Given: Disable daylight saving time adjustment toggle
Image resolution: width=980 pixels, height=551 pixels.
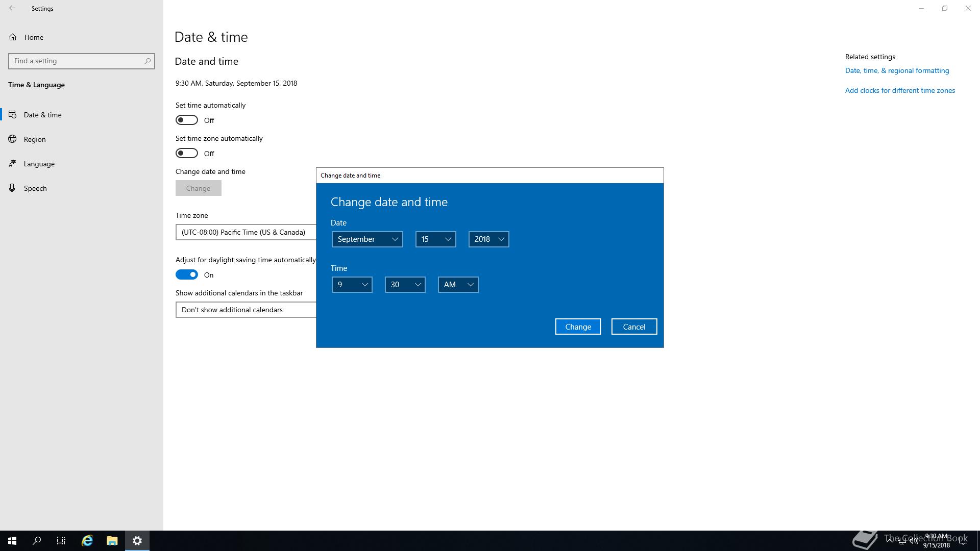Looking at the screenshot, I should tap(187, 275).
